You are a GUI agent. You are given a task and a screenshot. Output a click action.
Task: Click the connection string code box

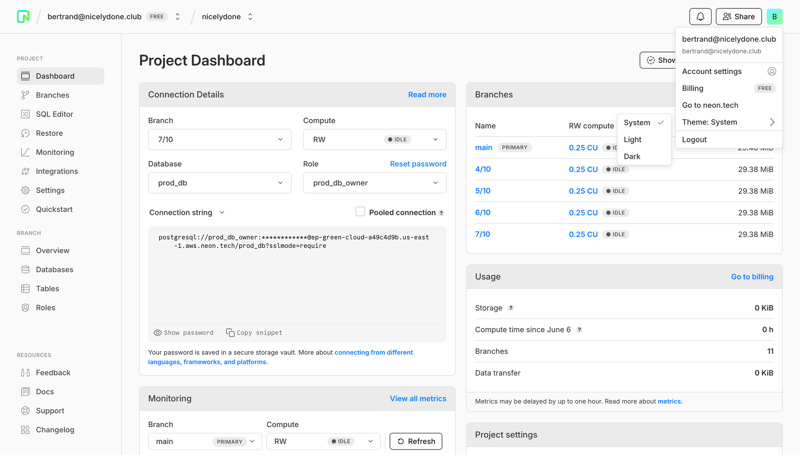(x=297, y=284)
